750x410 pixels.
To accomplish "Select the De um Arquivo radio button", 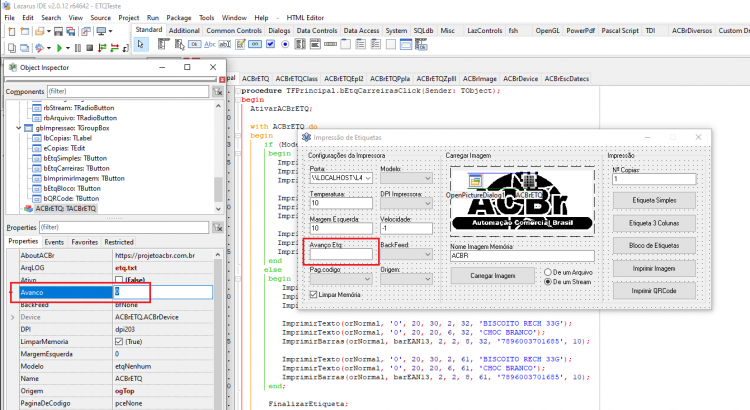I will click(x=548, y=272).
